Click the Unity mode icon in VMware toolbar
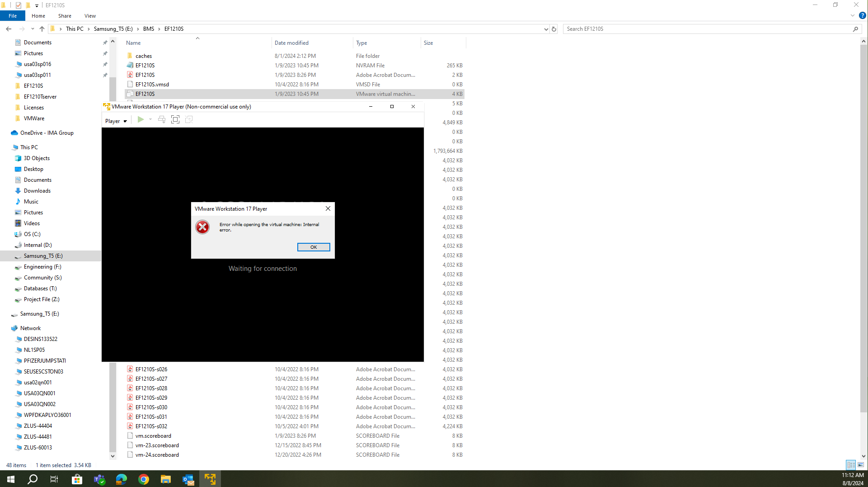Image resolution: width=868 pixels, height=487 pixels. 189,119
